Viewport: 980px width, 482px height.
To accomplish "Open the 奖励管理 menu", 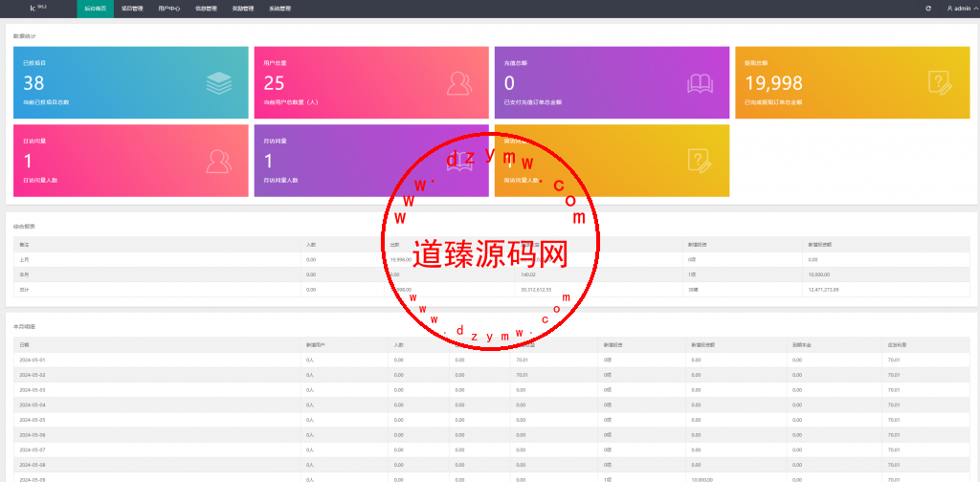I will [242, 9].
